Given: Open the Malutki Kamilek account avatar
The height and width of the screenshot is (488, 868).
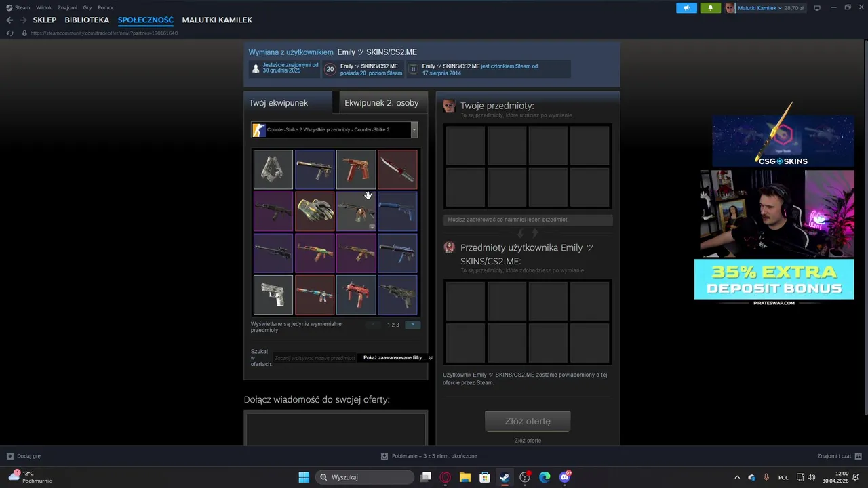Looking at the screenshot, I should [730, 8].
